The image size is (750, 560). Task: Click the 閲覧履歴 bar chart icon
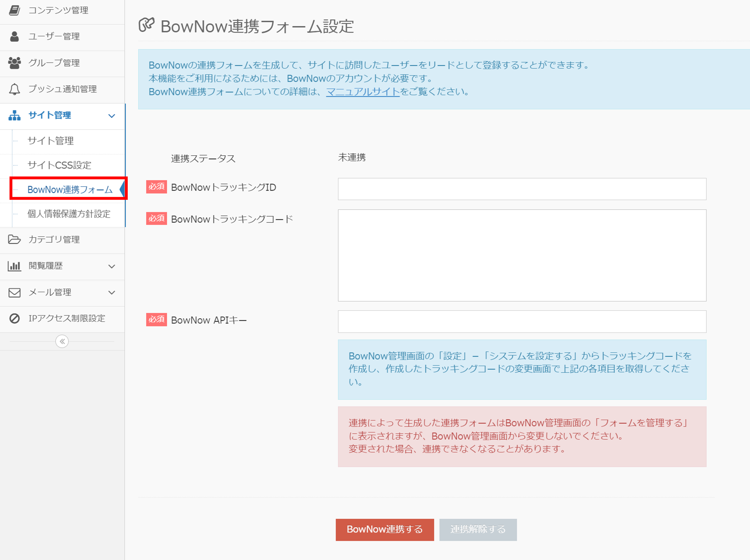coord(14,266)
